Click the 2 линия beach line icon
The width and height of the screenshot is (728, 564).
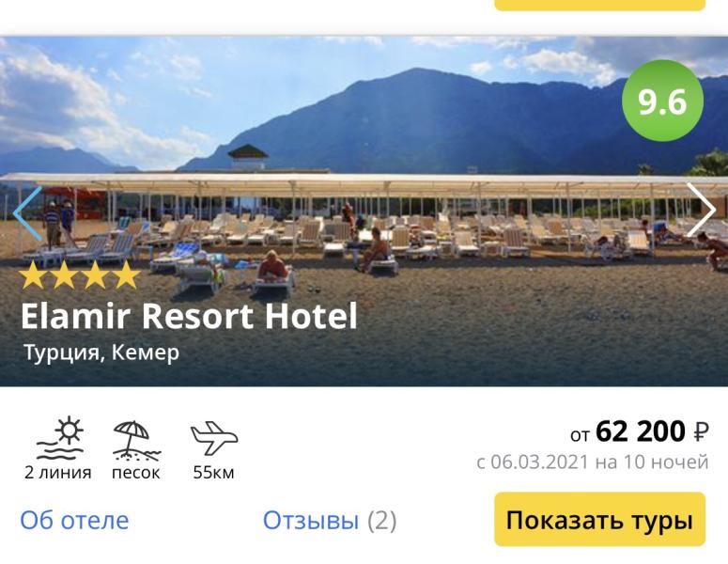(x=60, y=438)
